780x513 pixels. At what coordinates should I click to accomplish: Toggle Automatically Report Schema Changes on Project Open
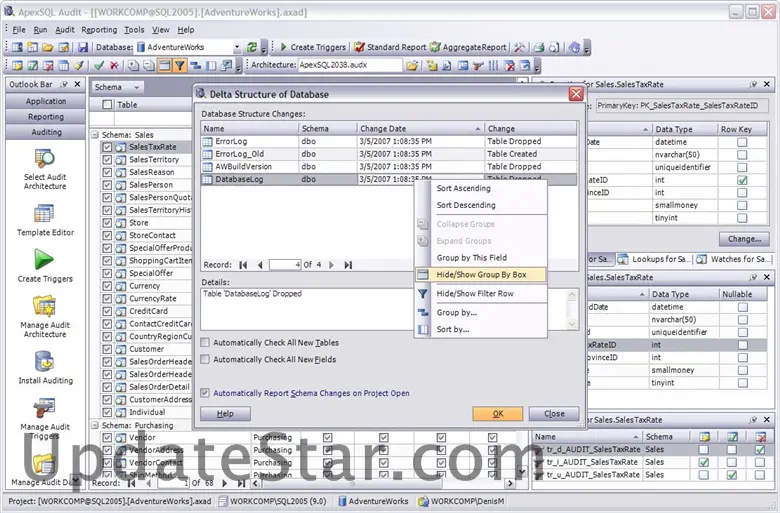(205, 393)
